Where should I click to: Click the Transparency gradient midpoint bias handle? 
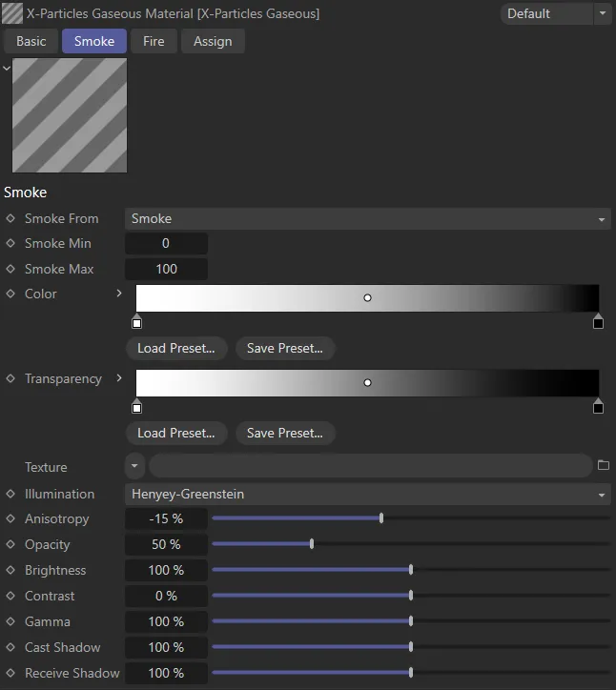click(367, 383)
